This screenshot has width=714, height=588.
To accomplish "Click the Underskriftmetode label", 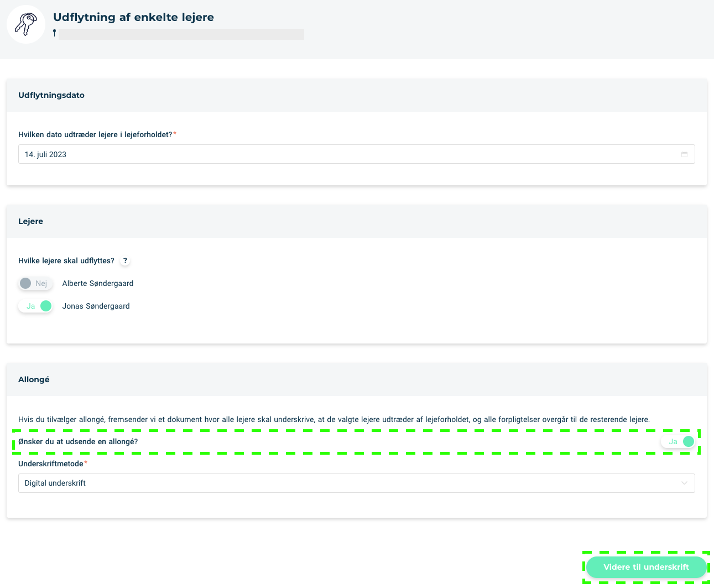I will click(51, 464).
